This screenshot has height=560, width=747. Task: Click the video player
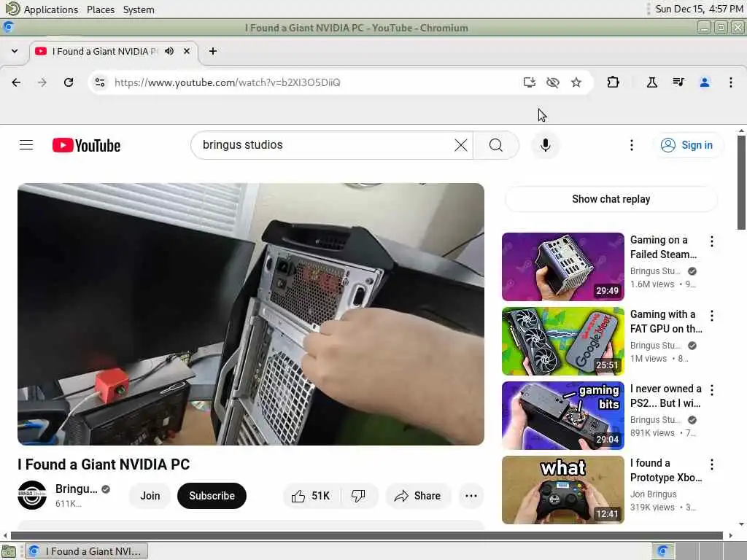point(251,314)
